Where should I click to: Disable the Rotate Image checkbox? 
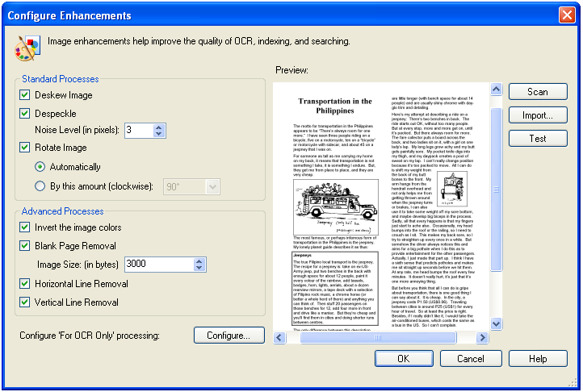click(x=24, y=147)
